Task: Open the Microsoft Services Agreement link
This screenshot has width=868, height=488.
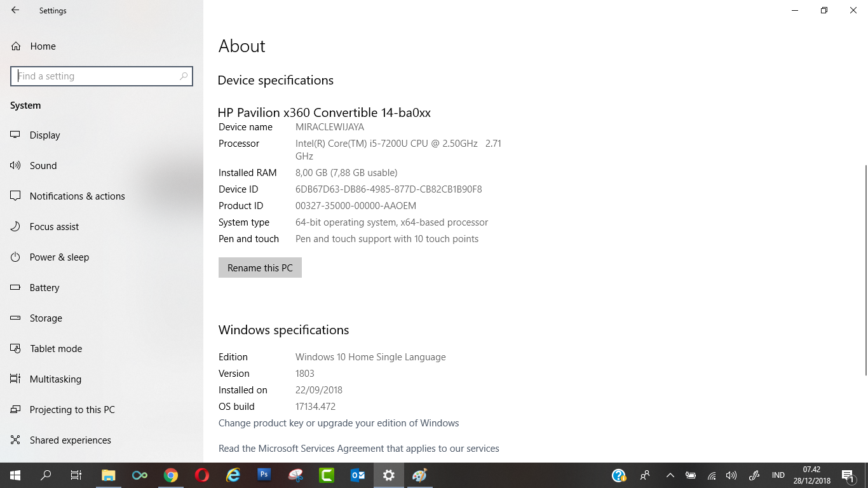Action: 359,449
